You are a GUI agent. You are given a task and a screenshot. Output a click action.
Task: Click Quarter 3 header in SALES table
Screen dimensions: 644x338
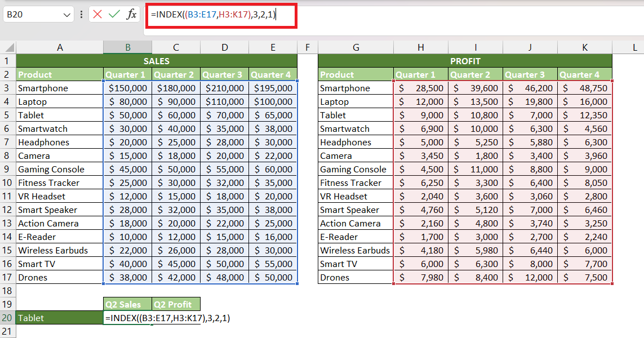(224, 74)
